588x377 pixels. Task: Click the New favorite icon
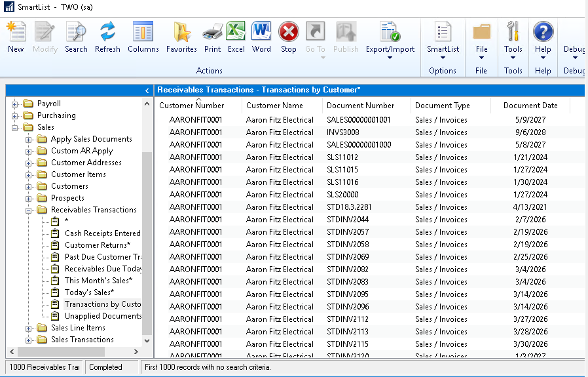pyautogui.click(x=16, y=31)
